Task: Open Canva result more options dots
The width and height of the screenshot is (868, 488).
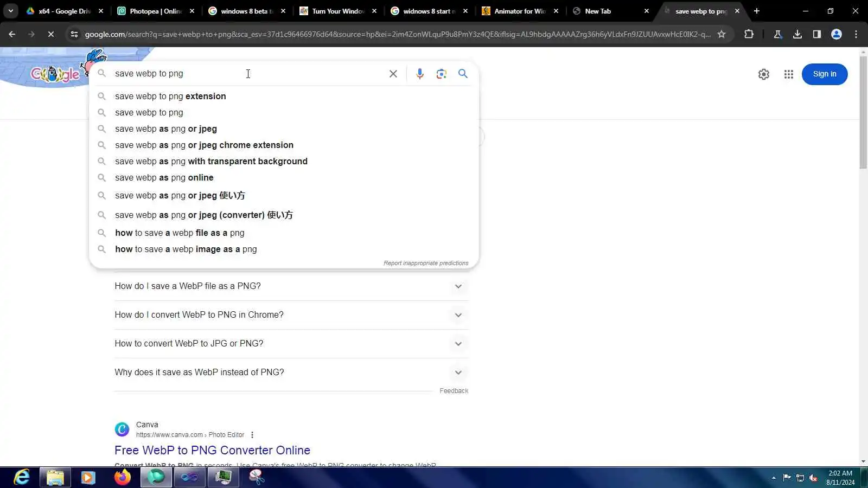Action: pyautogui.click(x=252, y=435)
